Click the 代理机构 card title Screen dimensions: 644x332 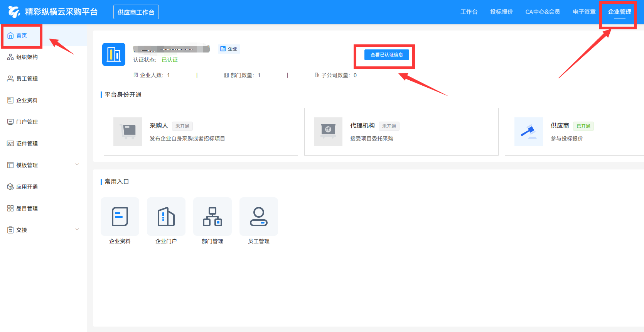point(362,126)
